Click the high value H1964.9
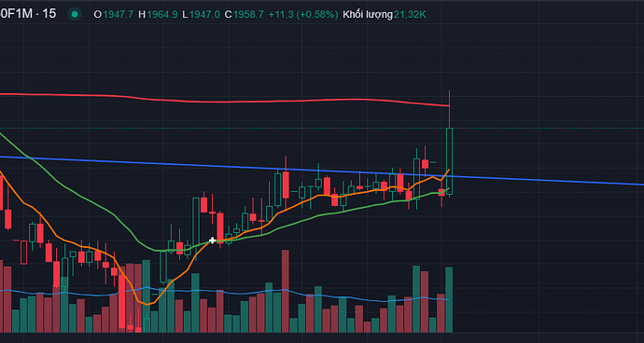Image resolution: width=644 pixels, height=343 pixels. click(158, 15)
